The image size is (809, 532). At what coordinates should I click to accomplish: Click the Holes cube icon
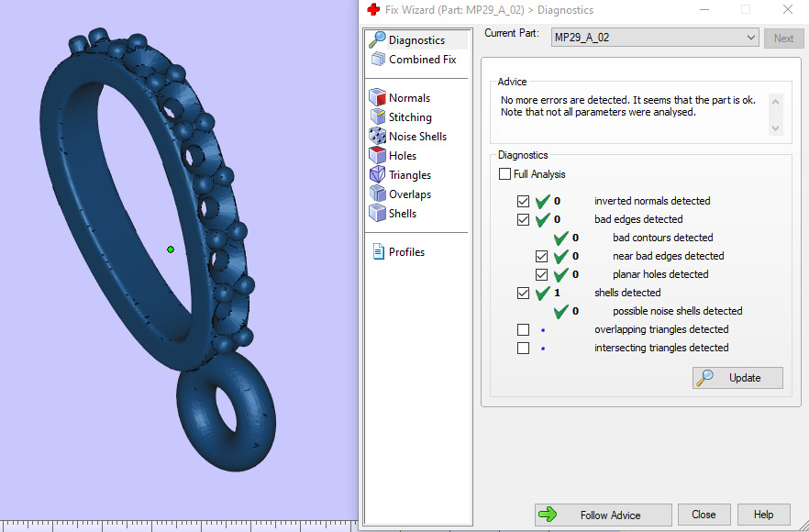point(378,155)
